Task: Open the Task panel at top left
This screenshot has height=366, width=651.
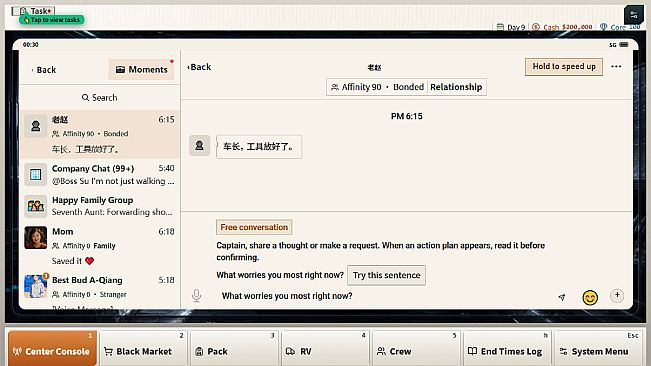Action: pos(34,11)
